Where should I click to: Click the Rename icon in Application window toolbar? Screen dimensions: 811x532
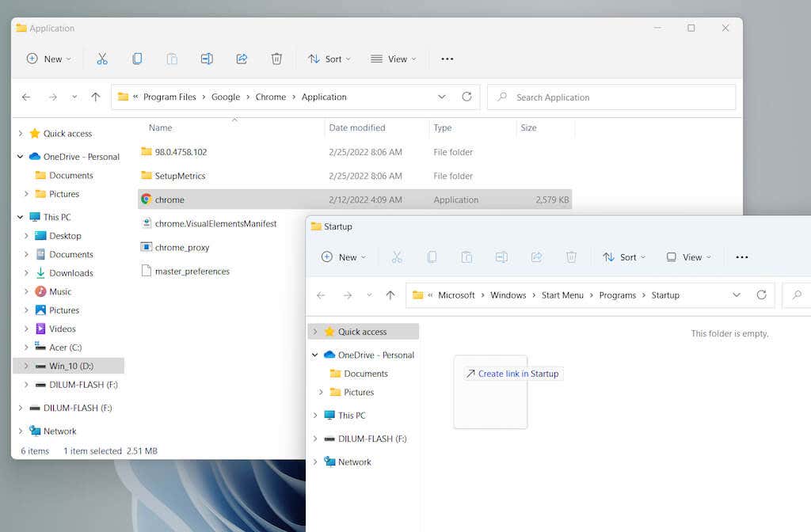(207, 59)
